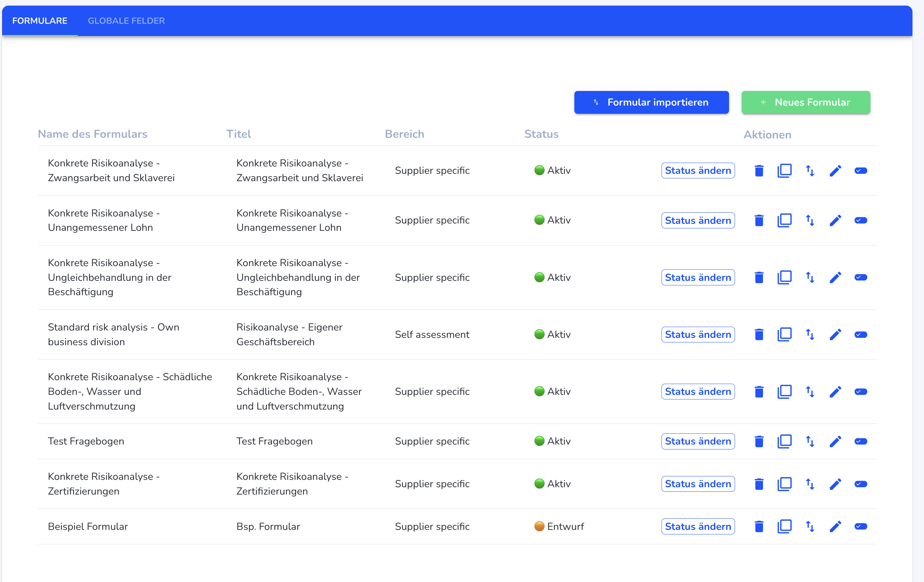Image resolution: width=924 pixels, height=582 pixels.
Task: Remove the Standard risk analysis form via trash
Action: pos(758,334)
